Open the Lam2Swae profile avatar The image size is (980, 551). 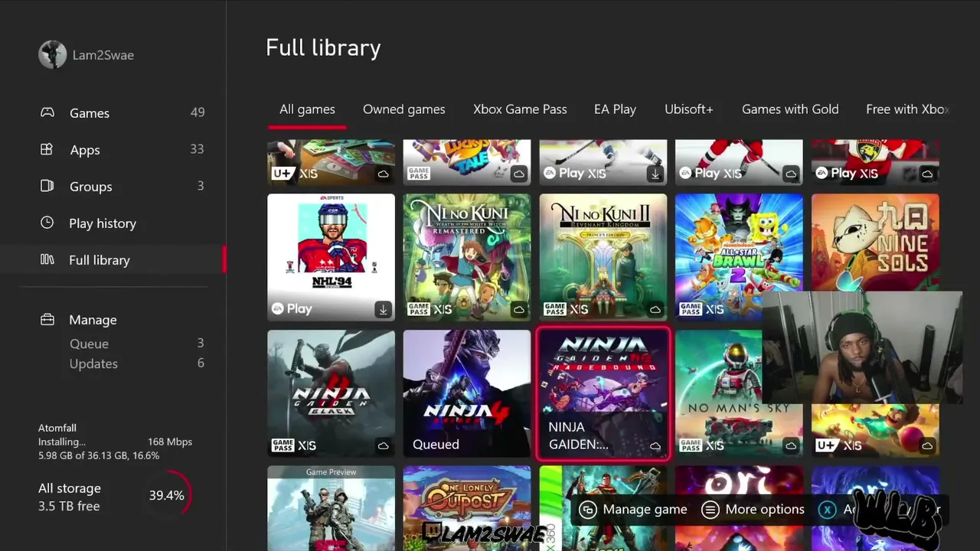53,54
